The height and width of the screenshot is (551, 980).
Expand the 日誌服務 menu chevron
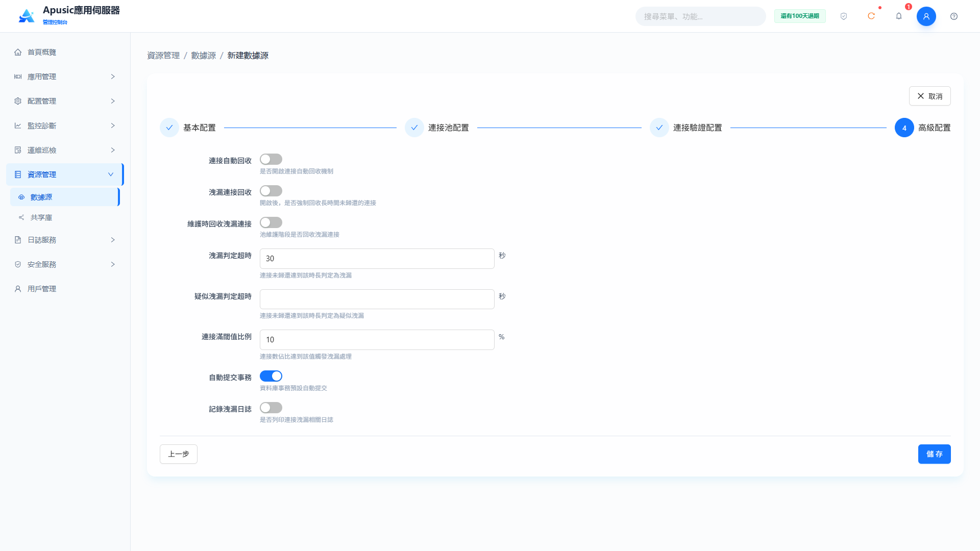pos(113,240)
